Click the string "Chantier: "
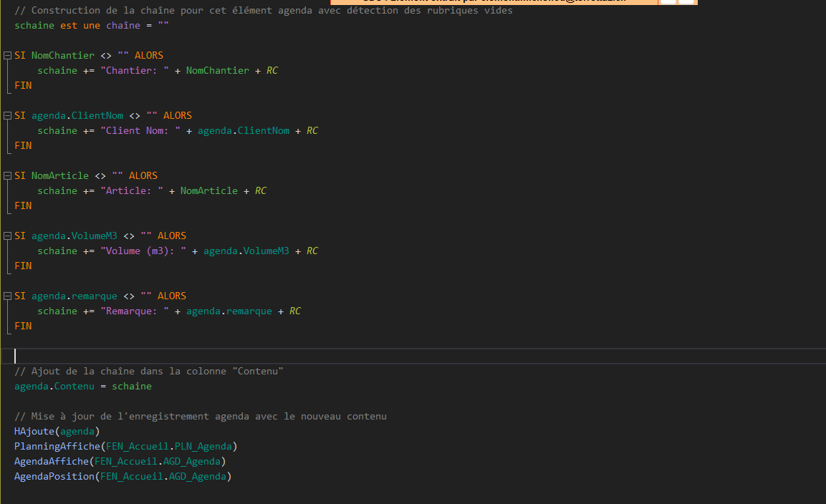The image size is (826, 504). click(135, 71)
